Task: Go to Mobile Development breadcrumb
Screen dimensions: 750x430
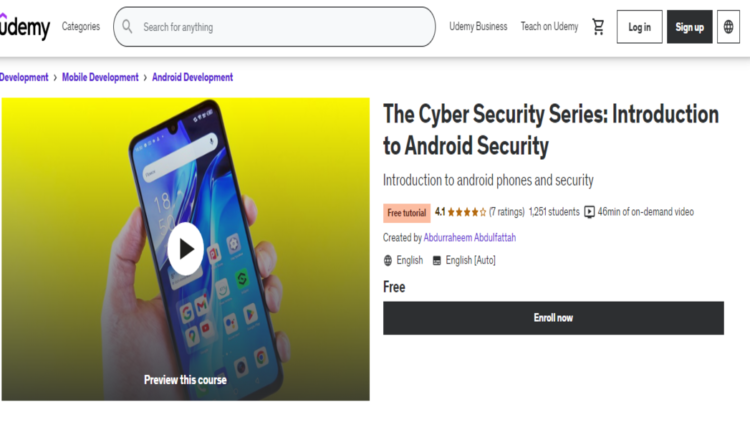Action: coord(101,77)
